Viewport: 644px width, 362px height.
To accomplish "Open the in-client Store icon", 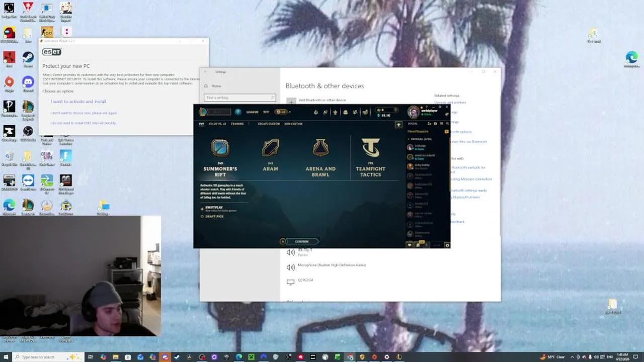I will point(365,112).
